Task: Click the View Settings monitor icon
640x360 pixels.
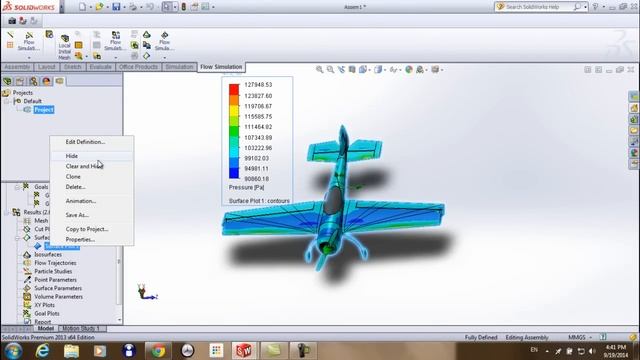Action: click(x=435, y=70)
